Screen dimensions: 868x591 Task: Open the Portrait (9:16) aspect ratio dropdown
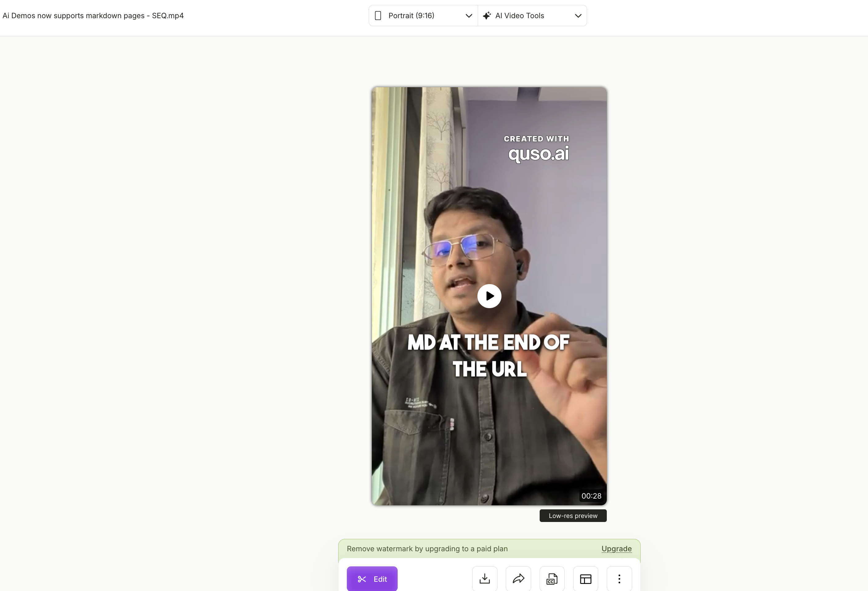click(423, 16)
